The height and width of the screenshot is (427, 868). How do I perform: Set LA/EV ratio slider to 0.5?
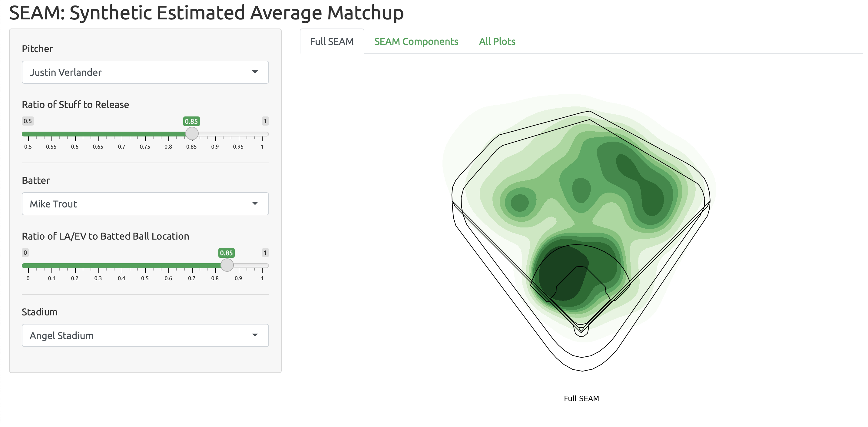click(145, 265)
